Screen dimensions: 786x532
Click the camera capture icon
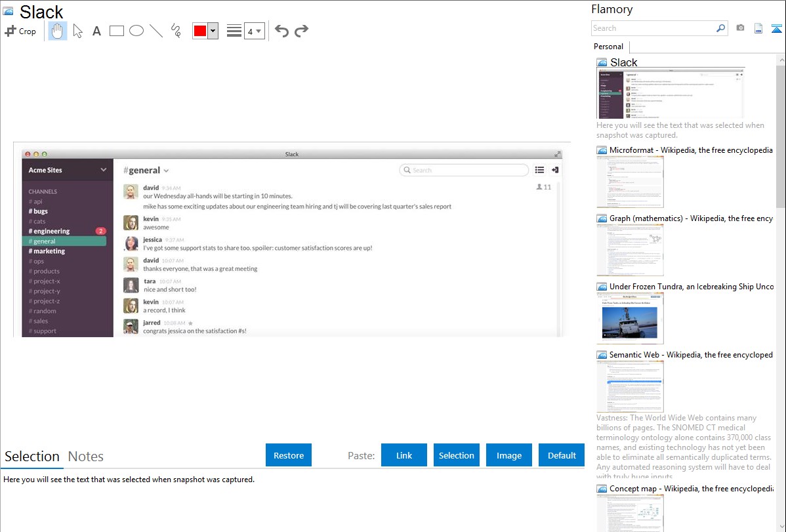pyautogui.click(x=740, y=28)
